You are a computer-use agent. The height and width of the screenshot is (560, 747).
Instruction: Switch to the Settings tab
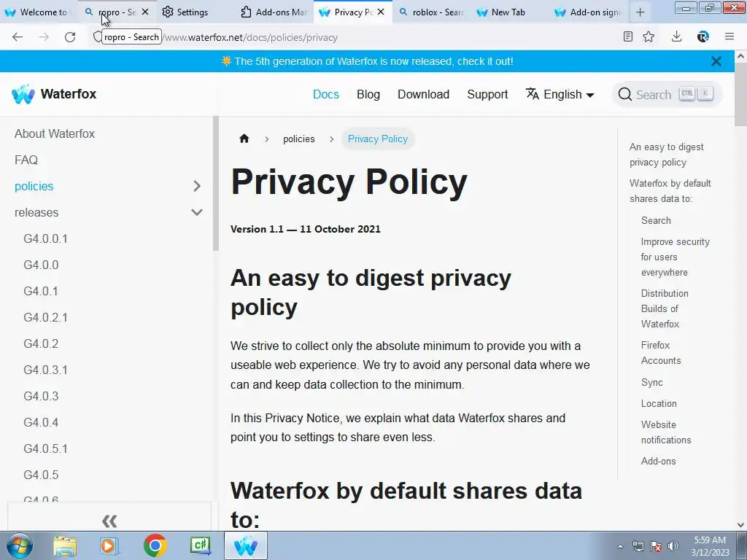tap(186, 12)
